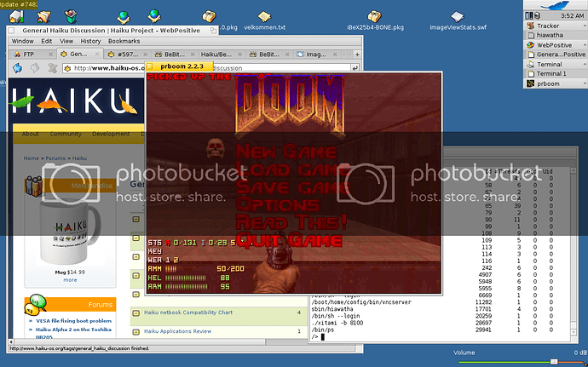The image size is (588, 367).
Task: Open the iBeX25b4-BONE.pkg desktop file
Action: pos(375,20)
